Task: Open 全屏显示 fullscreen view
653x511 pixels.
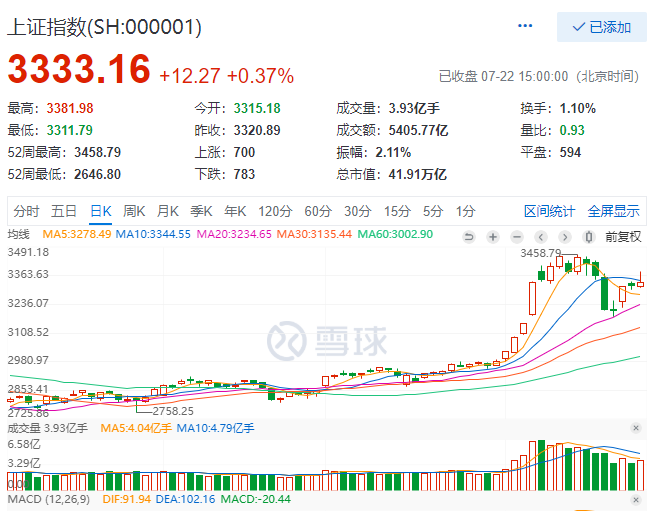Action: [613, 211]
